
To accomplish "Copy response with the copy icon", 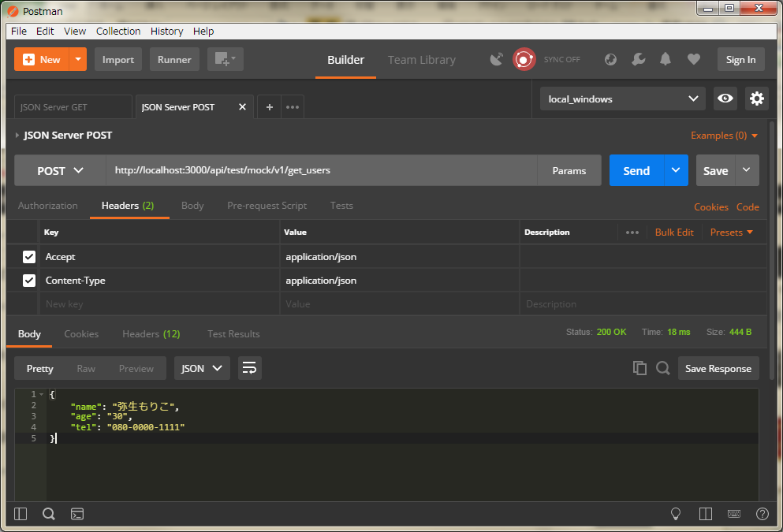I will (x=639, y=368).
